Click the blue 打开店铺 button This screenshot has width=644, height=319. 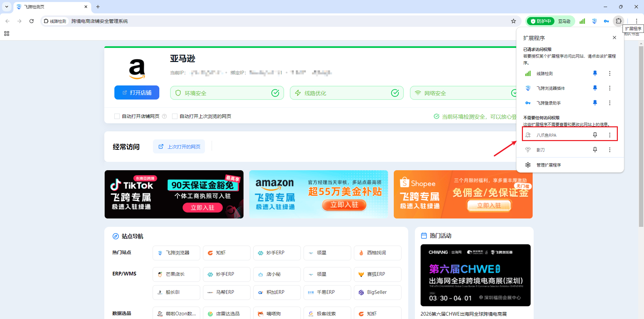[x=137, y=93]
